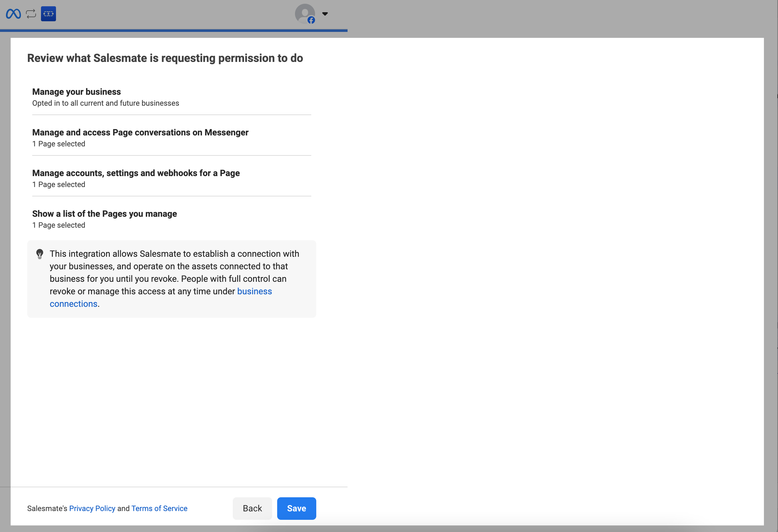Click 1 Page selected under Pages you manage

(58, 225)
